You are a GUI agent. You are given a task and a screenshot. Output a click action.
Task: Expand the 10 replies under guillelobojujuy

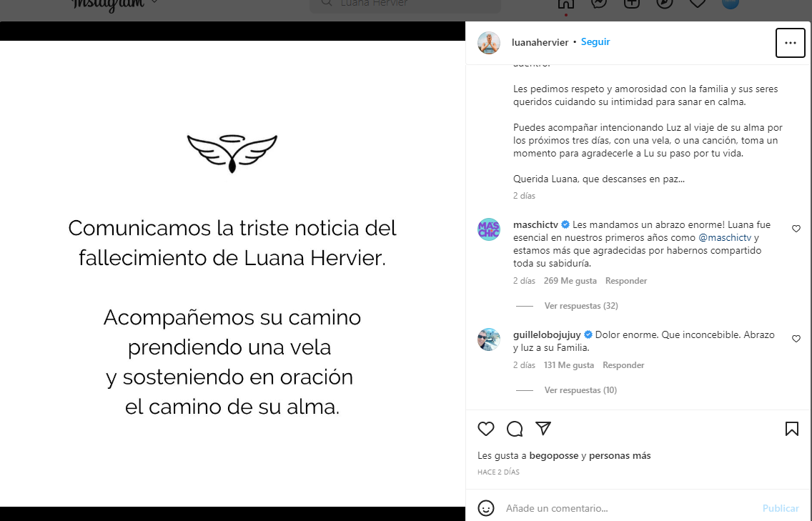click(580, 390)
